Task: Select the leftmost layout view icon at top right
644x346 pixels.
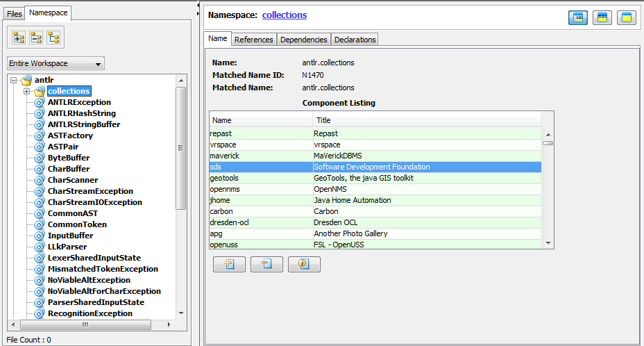Action: [x=578, y=18]
